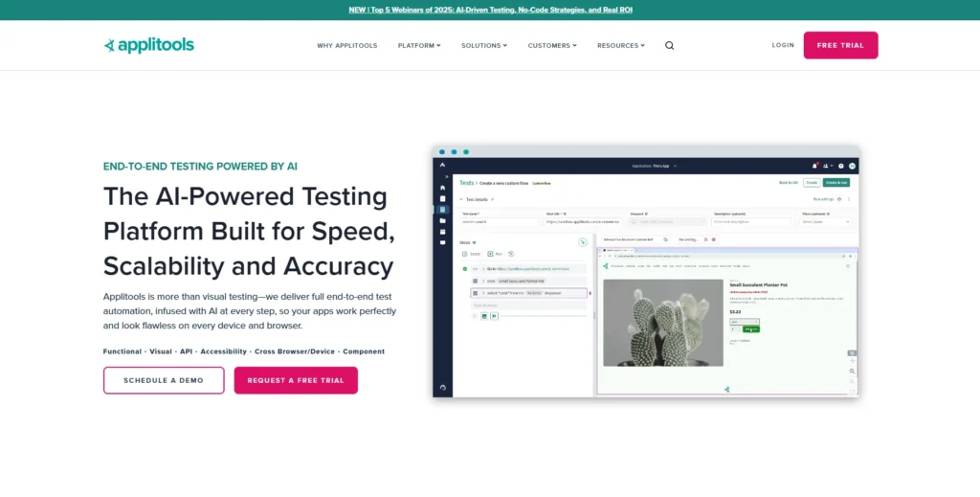
Task: Click the pencil edit icon beside Test details
Action: pos(493,199)
